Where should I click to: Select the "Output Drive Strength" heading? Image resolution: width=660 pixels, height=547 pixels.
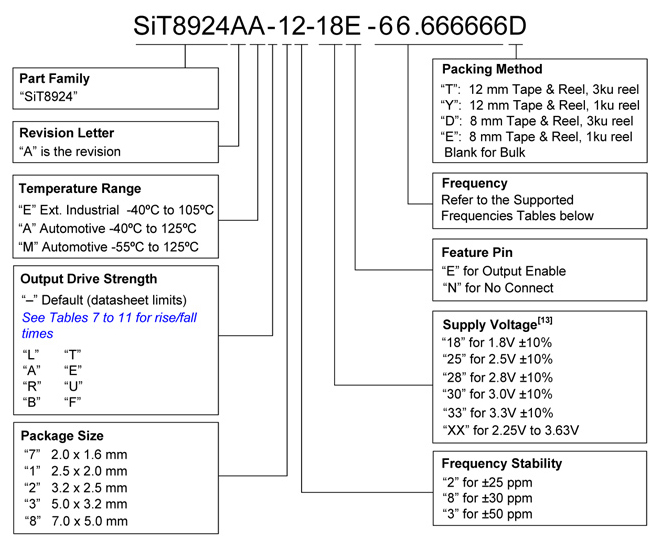pos(89,279)
